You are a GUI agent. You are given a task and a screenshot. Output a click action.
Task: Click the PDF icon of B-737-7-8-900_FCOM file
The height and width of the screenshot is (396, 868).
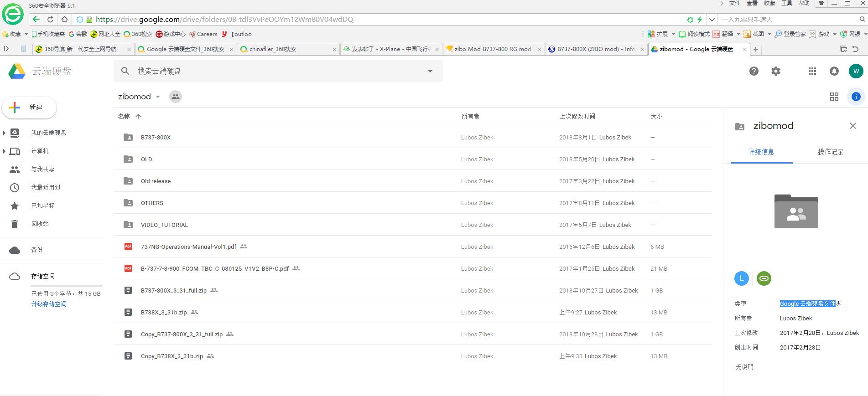pyautogui.click(x=128, y=268)
